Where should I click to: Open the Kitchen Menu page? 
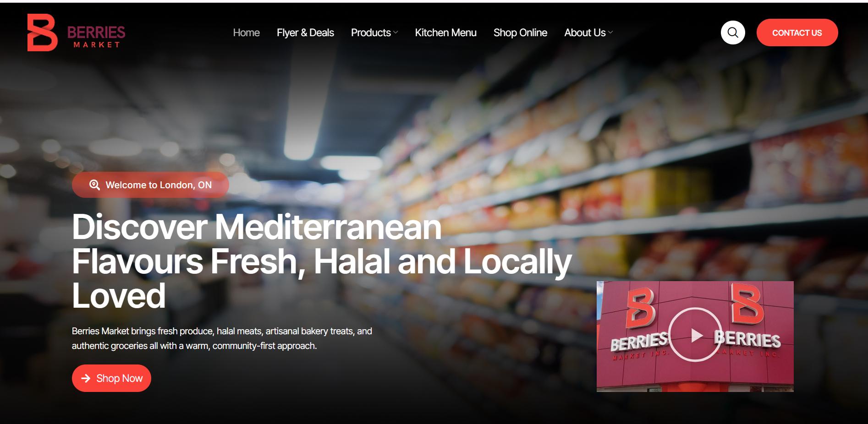pos(445,33)
